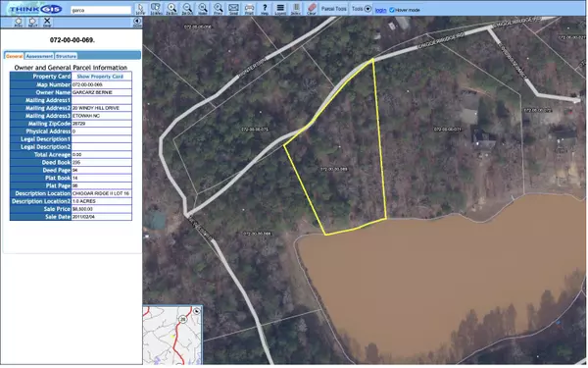Screen dimensions: 588x368
Task: Click the panel heading 072-00-00-069.
Action: [72, 40]
